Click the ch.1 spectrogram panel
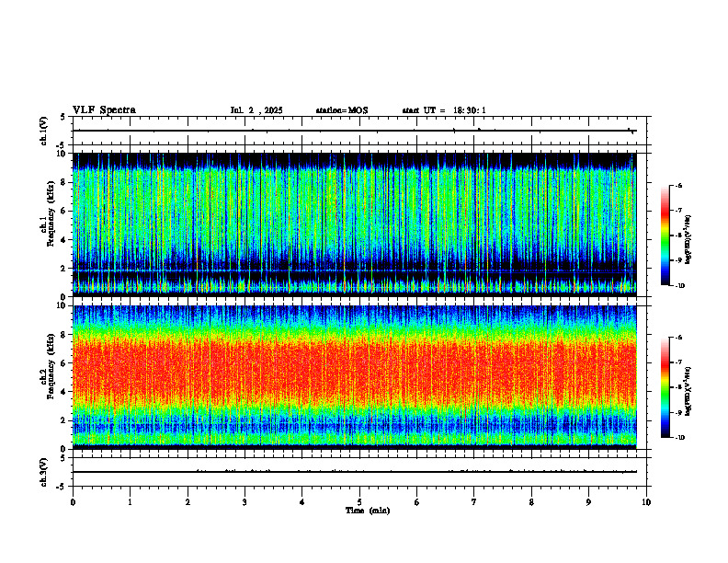Screen dimensions: 728x563 (x=354, y=224)
